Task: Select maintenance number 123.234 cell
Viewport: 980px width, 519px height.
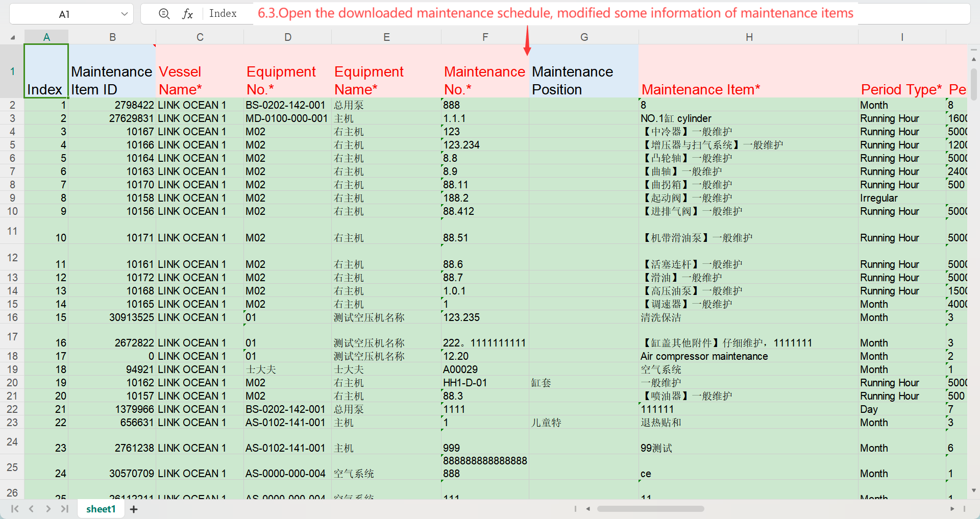Action: pyautogui.click(x=485, y=144)
